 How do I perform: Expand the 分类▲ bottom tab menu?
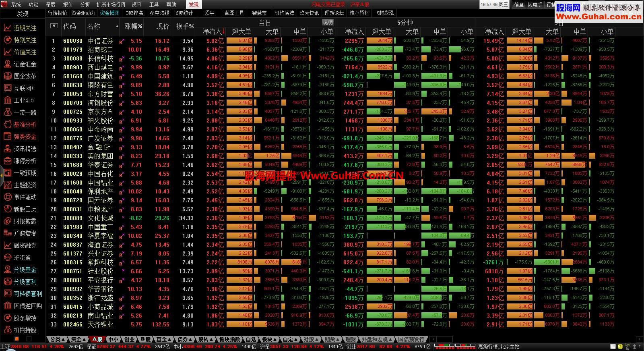(x=57, y=340)
